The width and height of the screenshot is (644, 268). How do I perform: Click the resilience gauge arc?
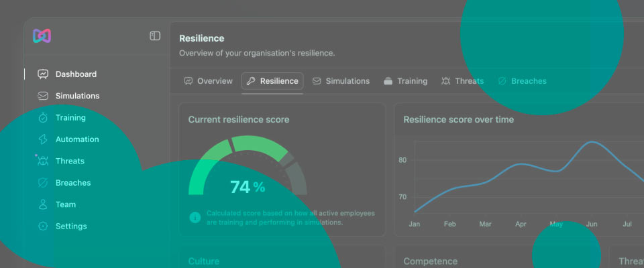coord(248,165)
